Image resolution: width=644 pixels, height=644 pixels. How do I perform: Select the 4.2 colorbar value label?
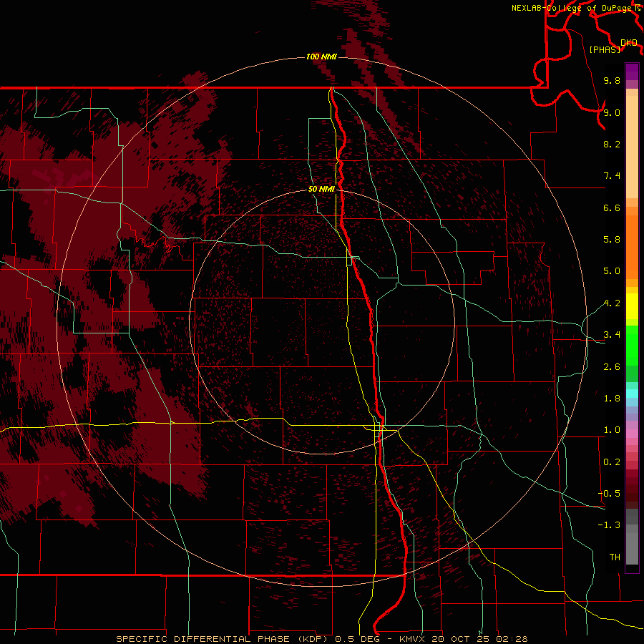(612, 303)
